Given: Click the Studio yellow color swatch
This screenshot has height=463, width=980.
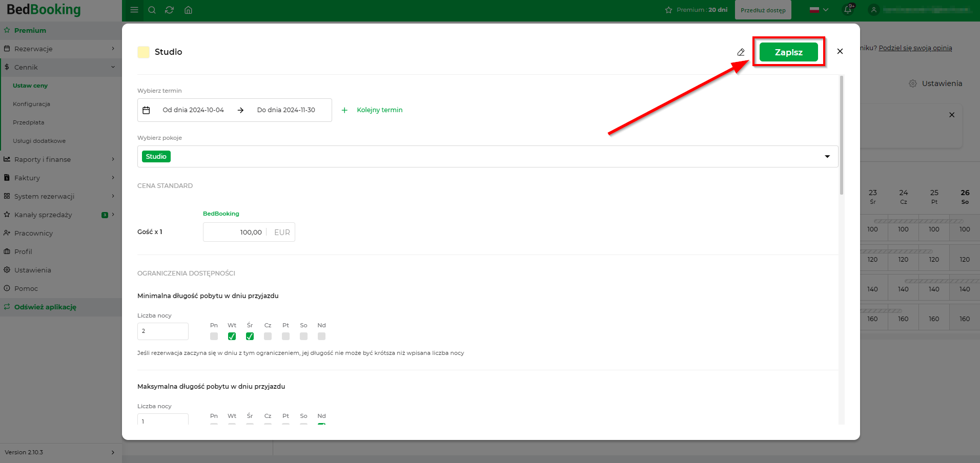Looking at the screenshot, I should coord(144,52).
